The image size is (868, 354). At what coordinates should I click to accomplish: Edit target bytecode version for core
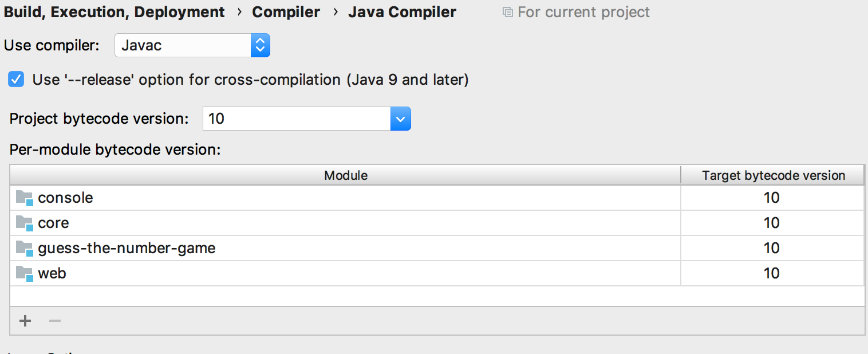coord(771,223)
